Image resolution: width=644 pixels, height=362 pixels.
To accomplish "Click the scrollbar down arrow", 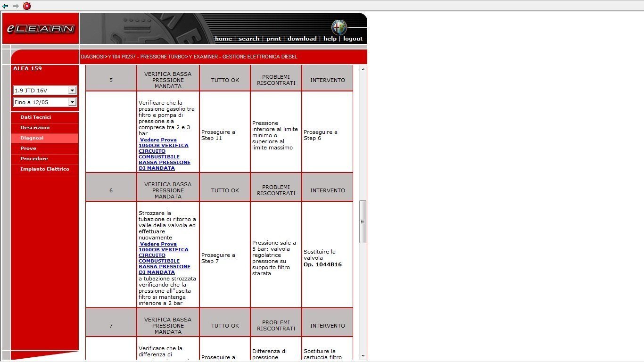I will pyautogui.click(x=363, y=356).
